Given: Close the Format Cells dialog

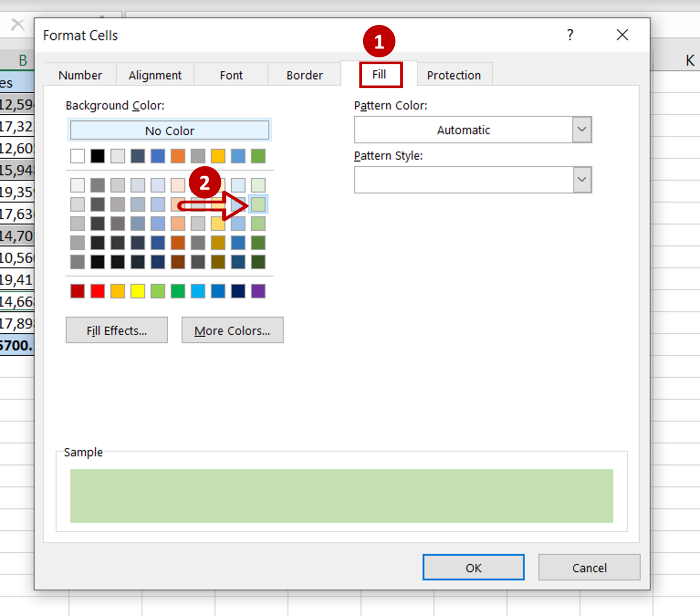Looking at the screenshot, I should point(622,35).
